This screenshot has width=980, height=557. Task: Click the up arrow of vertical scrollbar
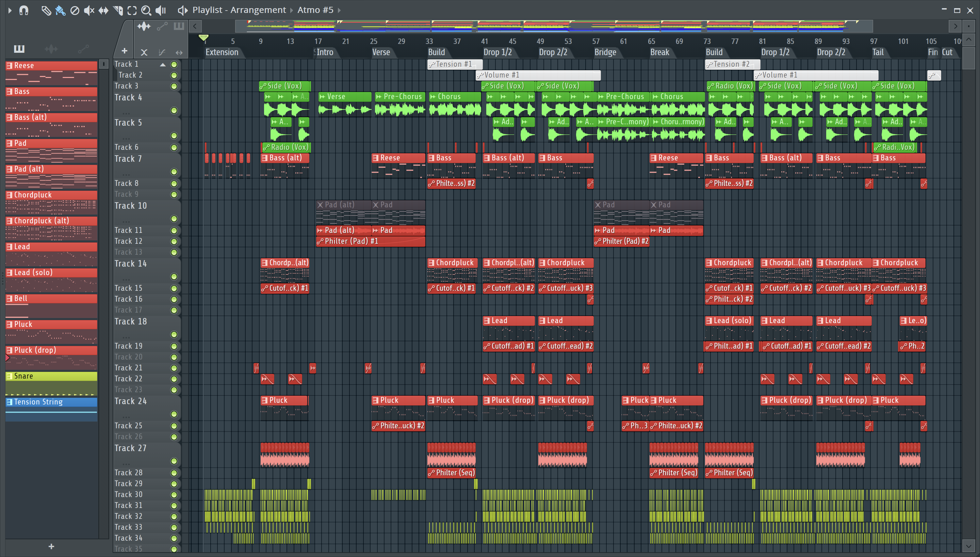click(x=968, y=40)
